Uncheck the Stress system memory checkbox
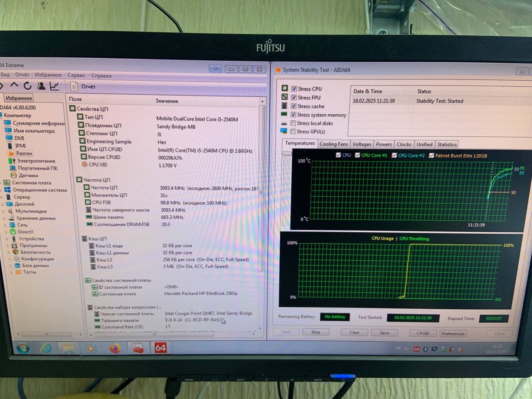 [x=293, y=115]
